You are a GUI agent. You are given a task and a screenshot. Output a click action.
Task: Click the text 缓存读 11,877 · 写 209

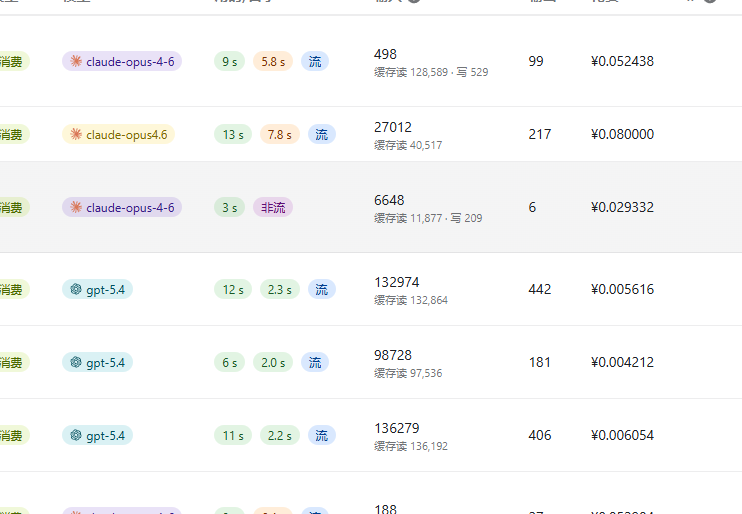pos(428,218)
